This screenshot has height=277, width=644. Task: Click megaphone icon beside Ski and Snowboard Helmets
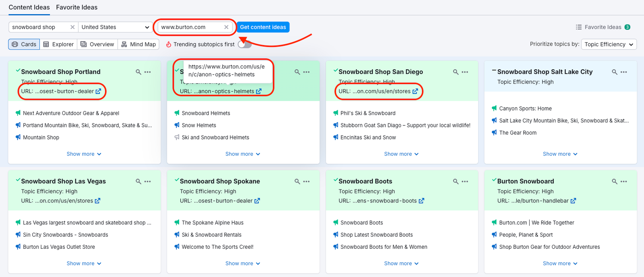(177, 137)
